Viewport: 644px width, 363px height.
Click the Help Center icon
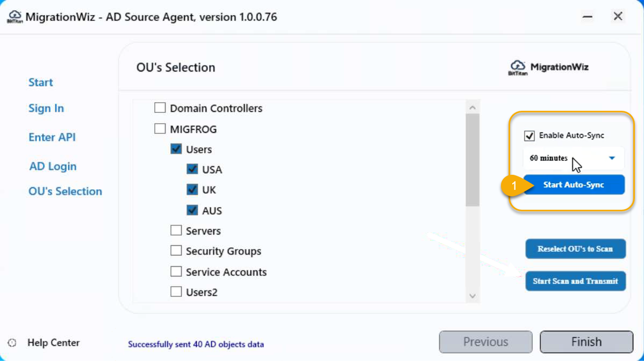coord(12,343)
